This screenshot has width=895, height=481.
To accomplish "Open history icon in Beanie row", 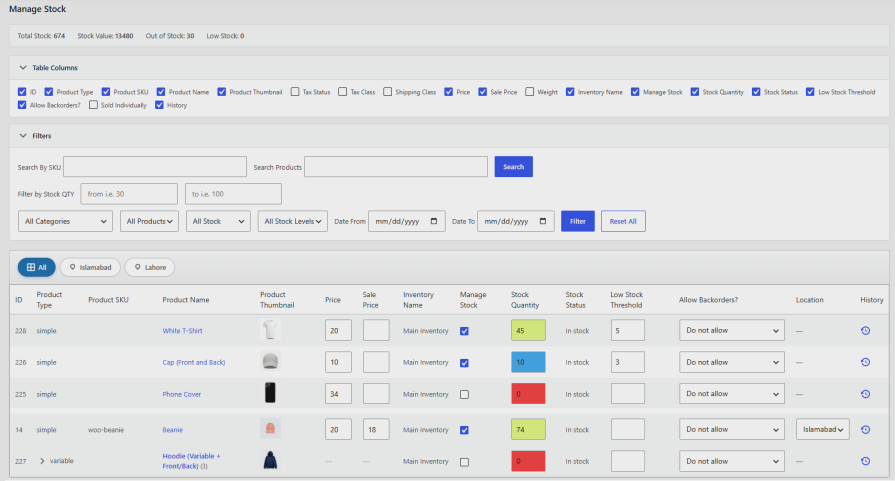I will click(x=865, y=430).
